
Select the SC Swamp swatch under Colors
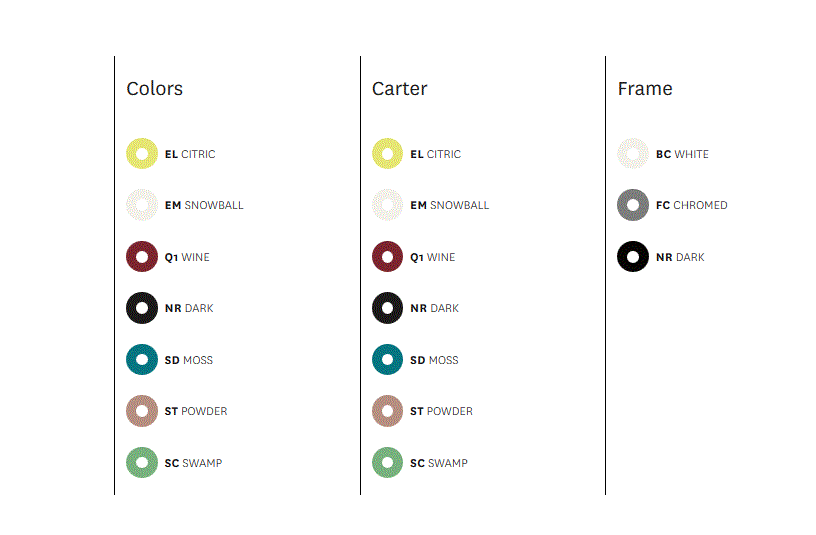[142, 463]
